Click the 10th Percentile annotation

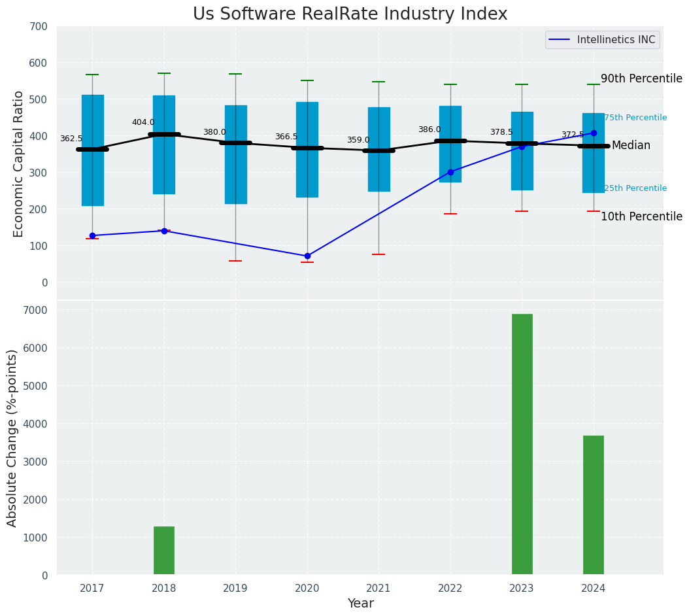[x=641, y=216]
